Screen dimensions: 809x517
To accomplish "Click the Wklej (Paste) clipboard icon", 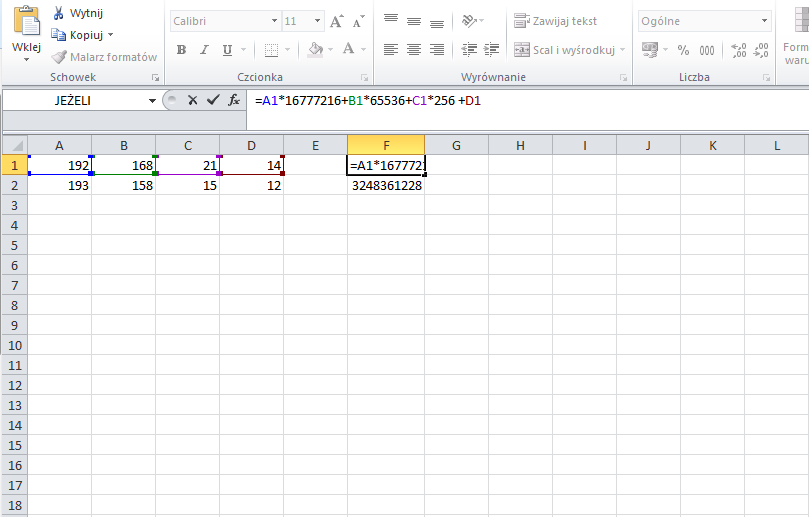I will [x=26, y=21].
